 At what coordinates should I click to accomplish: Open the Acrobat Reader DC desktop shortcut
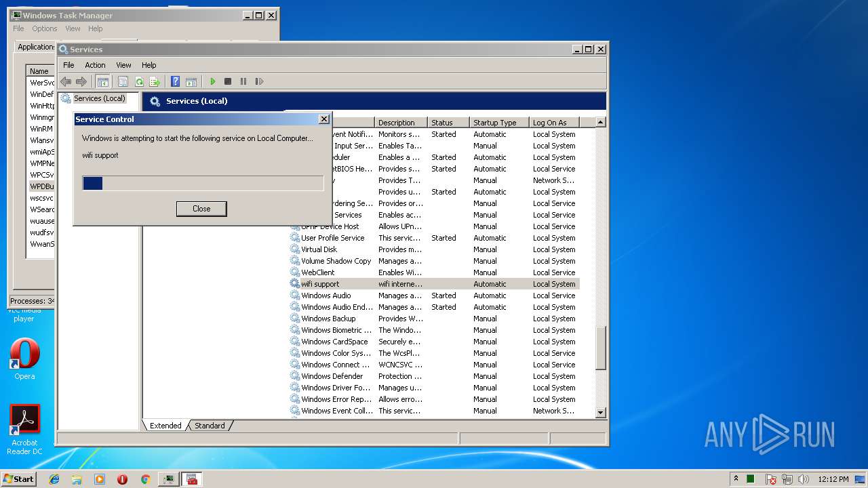pyautogui.click(x=24, y=430)
